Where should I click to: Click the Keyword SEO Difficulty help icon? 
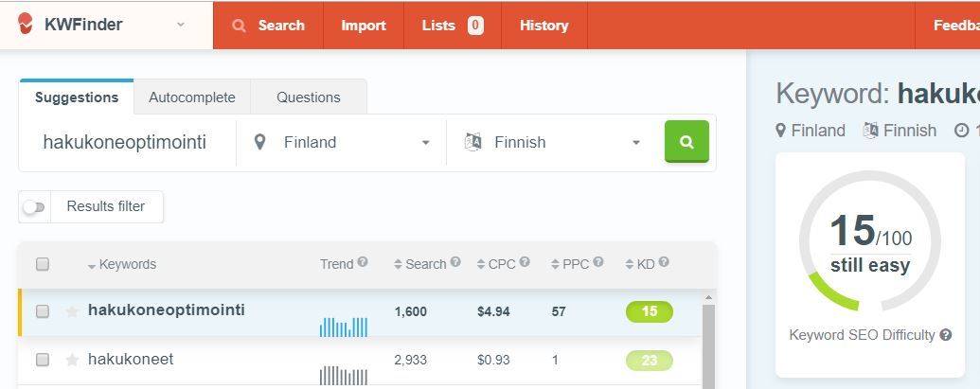tap(946, 335)
